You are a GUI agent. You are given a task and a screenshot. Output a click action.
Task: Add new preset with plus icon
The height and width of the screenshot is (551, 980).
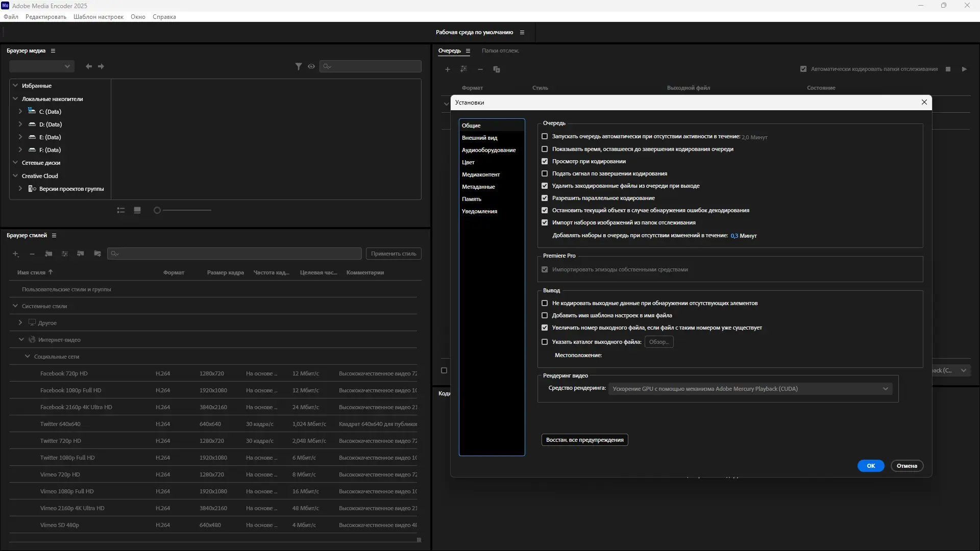[x=16, y=254]
